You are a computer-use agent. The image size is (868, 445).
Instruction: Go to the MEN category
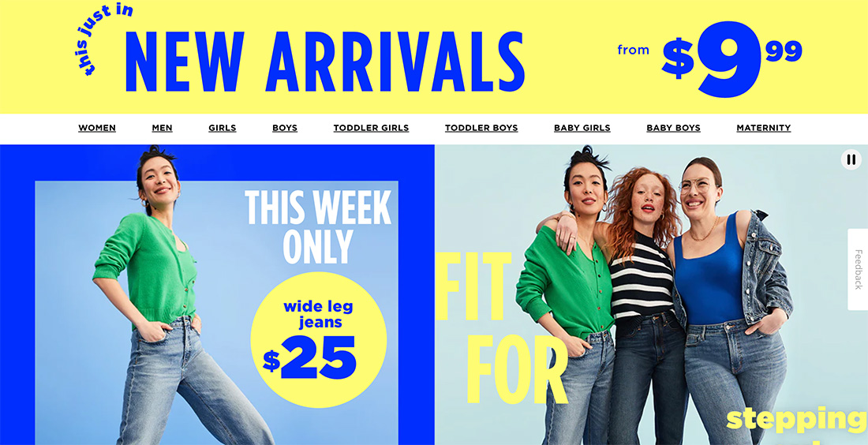coord(163,128)
